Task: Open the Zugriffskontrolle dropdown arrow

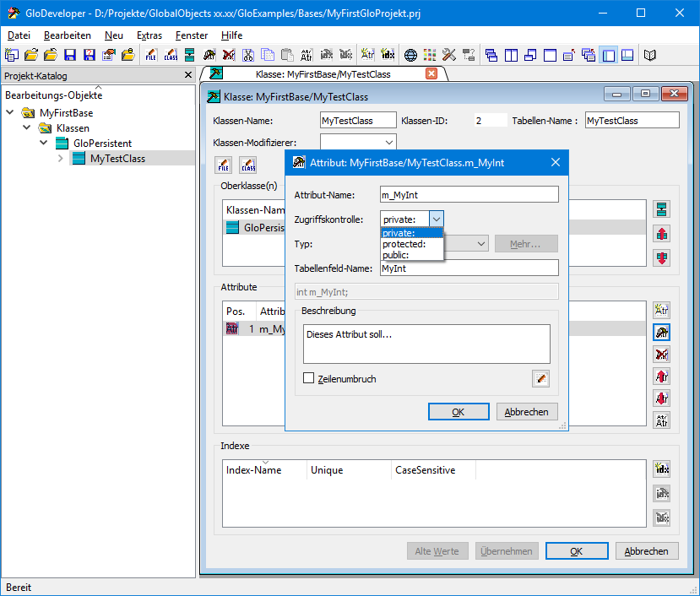Action: pyautogui.click(x=437, y=219)
